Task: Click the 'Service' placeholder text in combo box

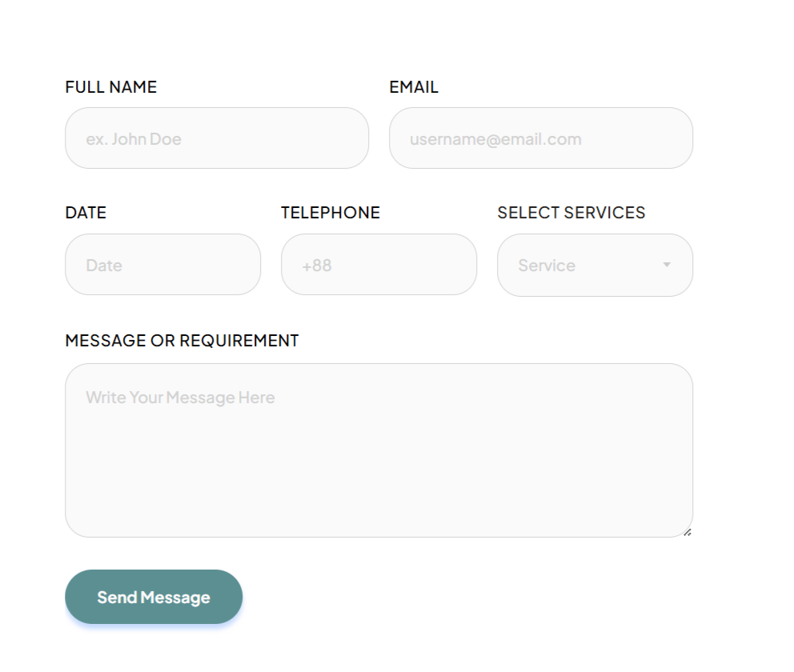Action: point(547,266)
